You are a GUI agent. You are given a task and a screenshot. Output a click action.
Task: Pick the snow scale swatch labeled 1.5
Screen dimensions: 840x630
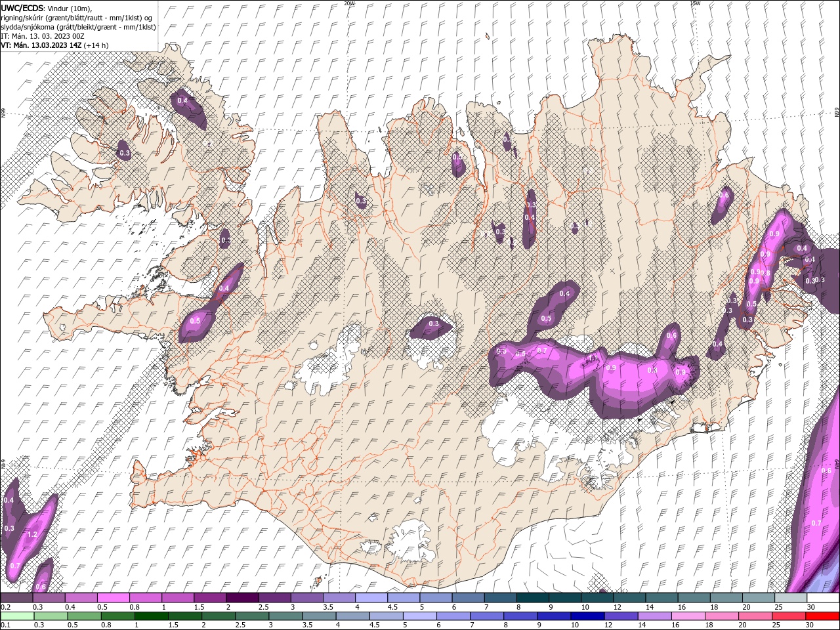click(209, 598)
